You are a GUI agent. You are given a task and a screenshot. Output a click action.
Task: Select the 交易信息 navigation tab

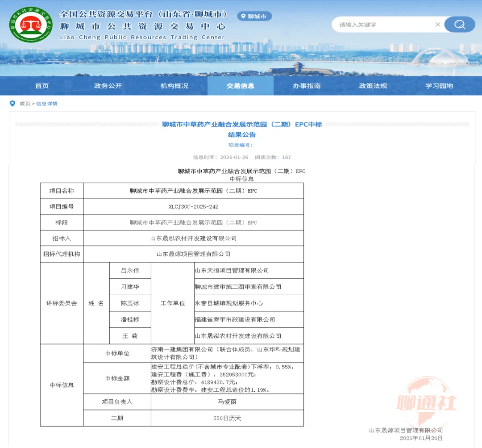click(241, 86)
